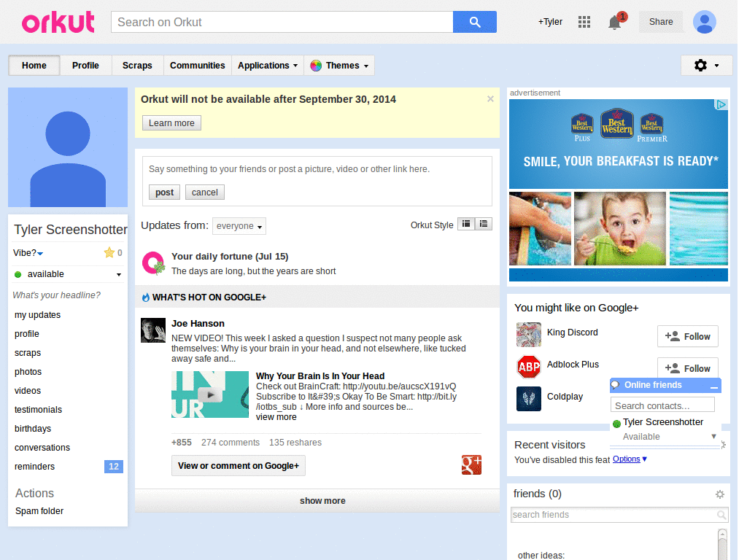Follow Adblock Plus
This screenshot has height=560, width=747.
pyautogui.click(x=687, y=368)
